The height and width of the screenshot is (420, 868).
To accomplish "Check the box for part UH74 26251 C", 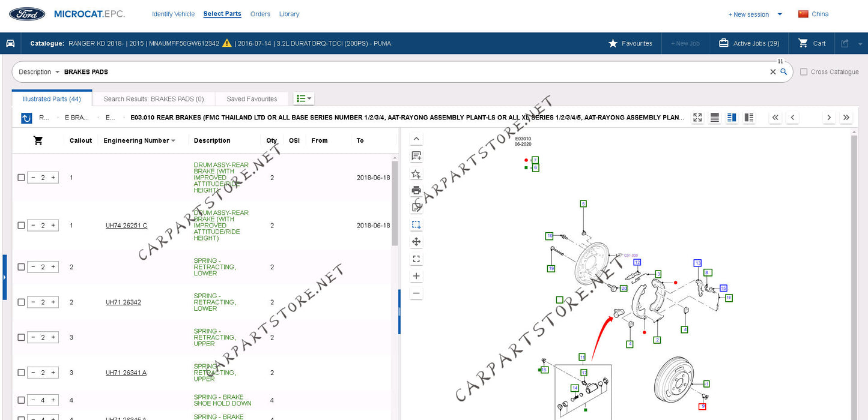I will 22,226.
